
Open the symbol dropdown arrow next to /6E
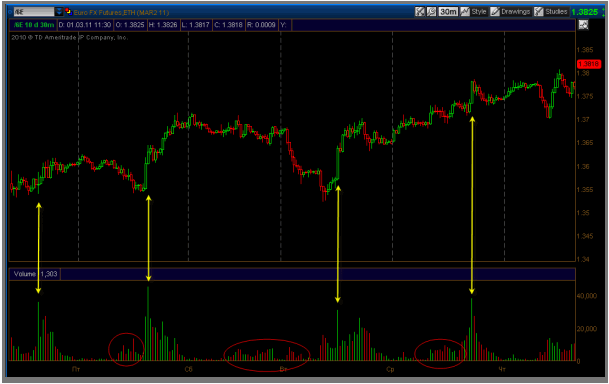(x=59, y=12)
